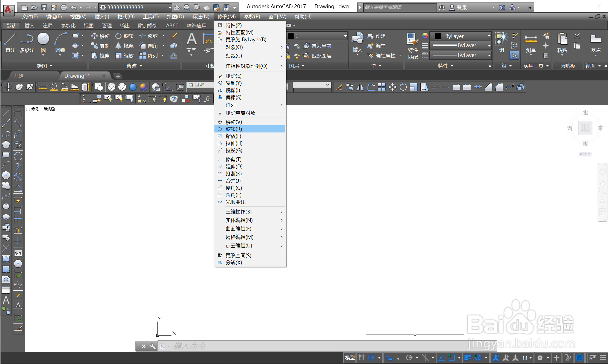608x364 pixels.
Task: Click the Undo arrow in quick access toolbar
Action: (73, 7)
